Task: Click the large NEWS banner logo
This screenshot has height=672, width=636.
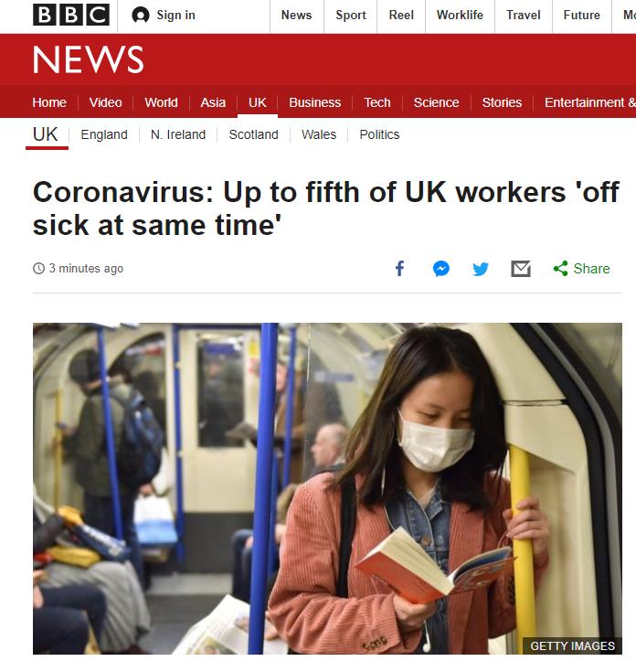Action: tap(89, 59)
